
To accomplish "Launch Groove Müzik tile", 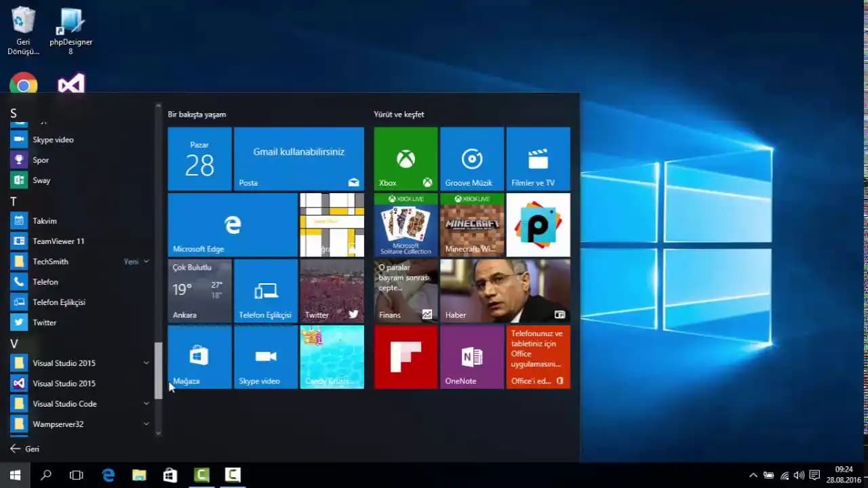I will 471,159.
